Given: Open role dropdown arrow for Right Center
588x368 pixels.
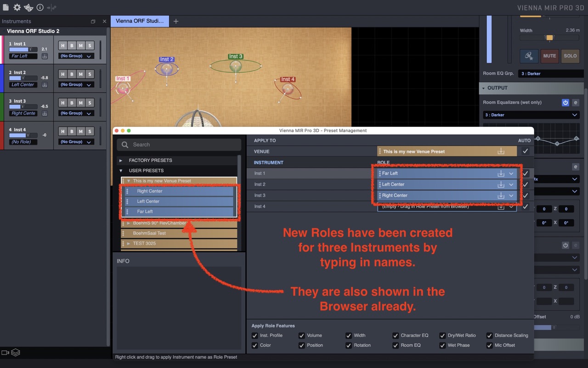Looking at the screenshot, I should click(511, 195).
